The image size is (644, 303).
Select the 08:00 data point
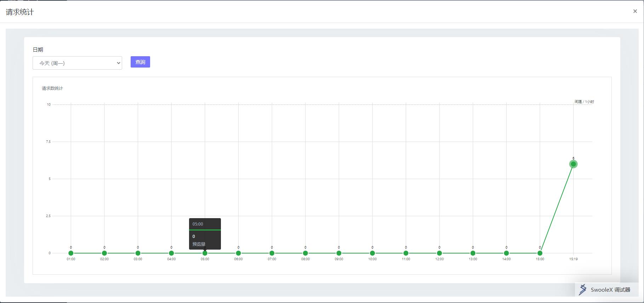tap(306, 253)
